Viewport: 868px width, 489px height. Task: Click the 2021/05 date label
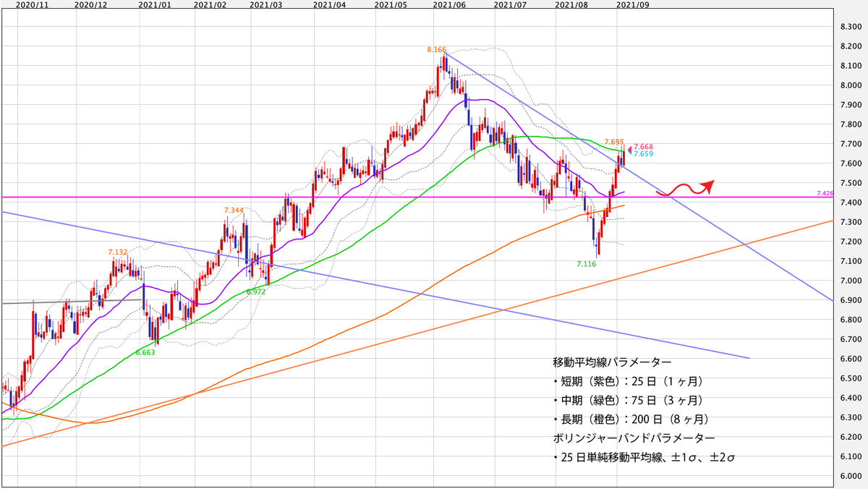point(391,5)
